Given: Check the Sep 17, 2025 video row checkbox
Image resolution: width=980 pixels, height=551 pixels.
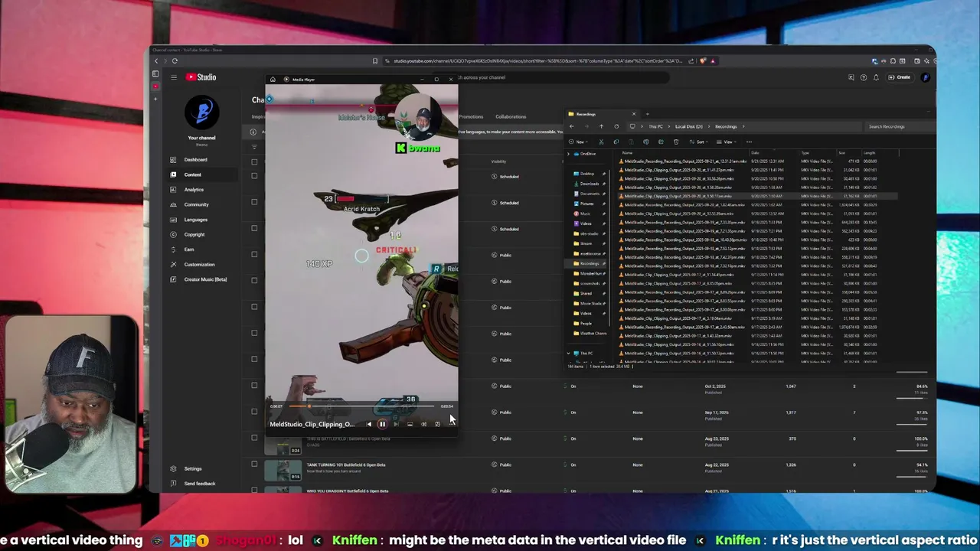Looking at the screenshot, I should 254,412.
